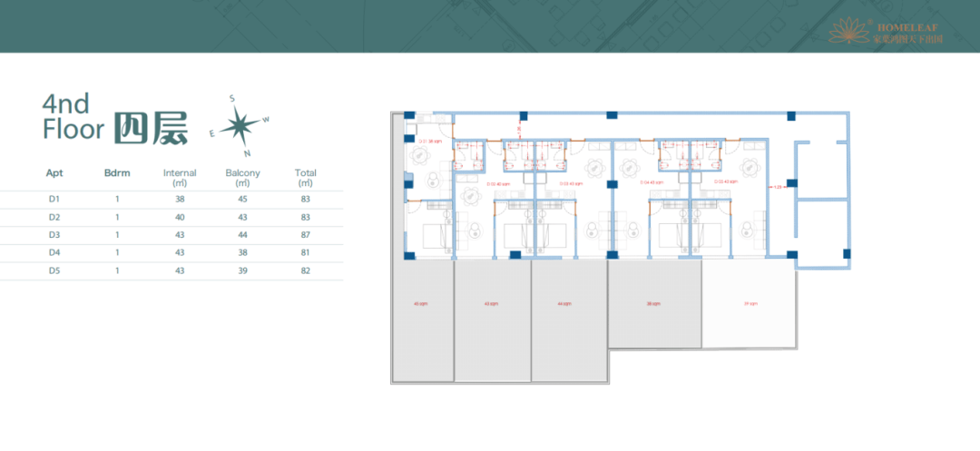
Task: Click the Bdrm column header
Action: pos(117,172)
